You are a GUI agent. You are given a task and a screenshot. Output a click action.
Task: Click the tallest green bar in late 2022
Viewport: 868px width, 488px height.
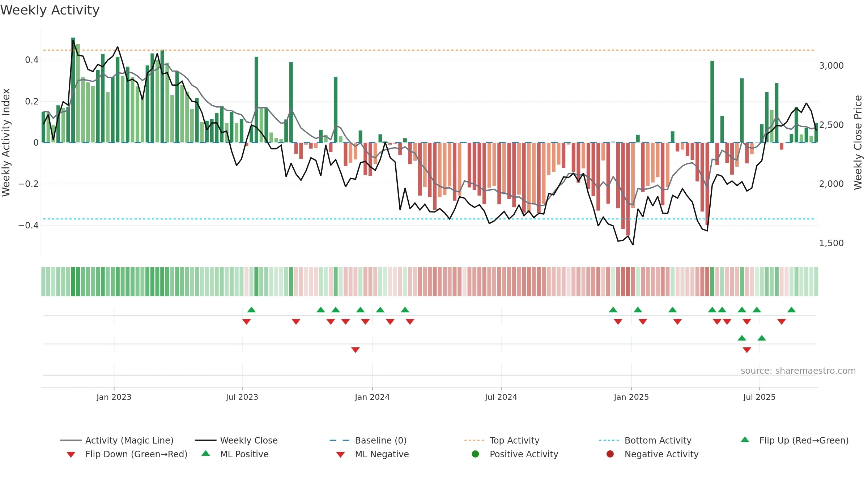73,90
